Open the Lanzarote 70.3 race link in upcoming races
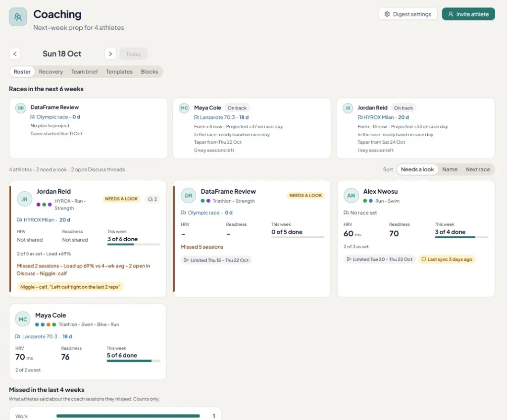Screen dimensions: 507x420 pos(221,117)
